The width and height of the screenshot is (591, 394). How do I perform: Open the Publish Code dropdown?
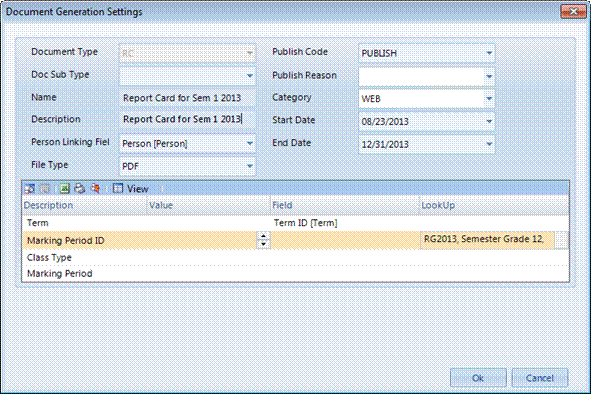click(x=489, y=53)
